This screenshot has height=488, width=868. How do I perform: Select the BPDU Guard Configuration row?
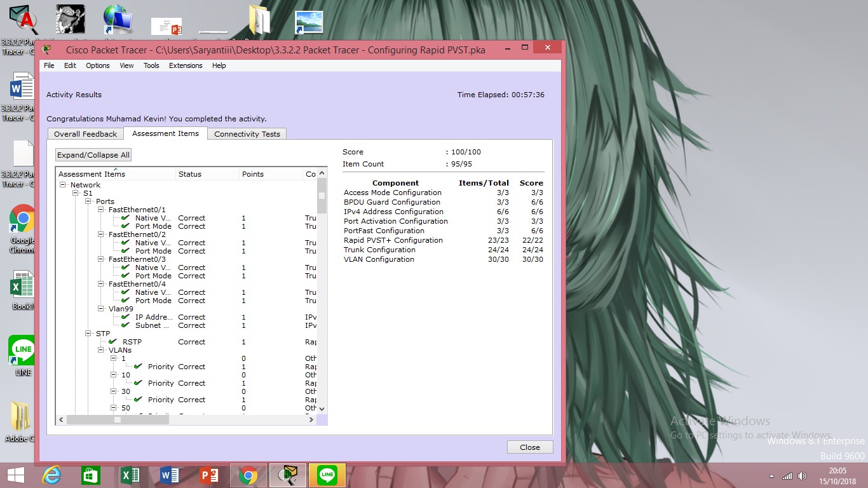coord(444,202)
